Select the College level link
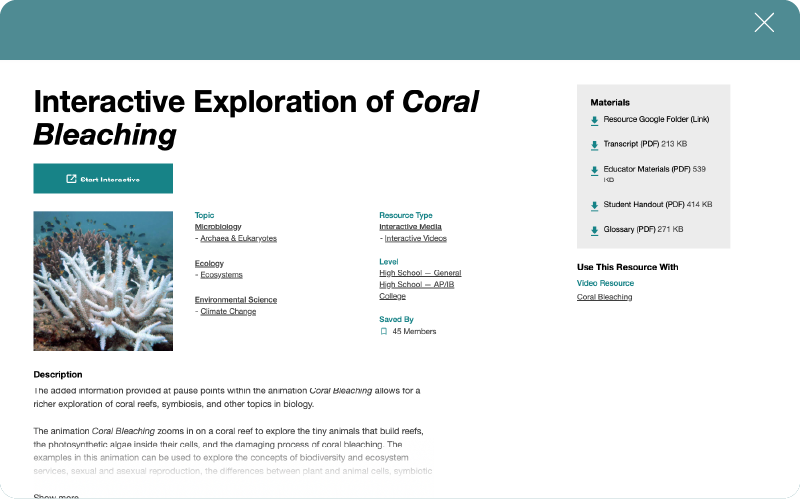This screenshot has height=499, width=800. click(392, 296)
